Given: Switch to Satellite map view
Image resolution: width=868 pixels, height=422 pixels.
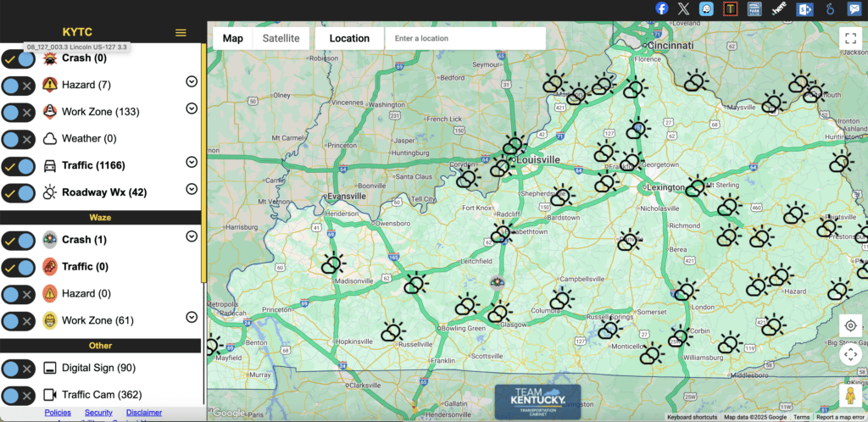Looking at the screenshot, I should [281, 38].
